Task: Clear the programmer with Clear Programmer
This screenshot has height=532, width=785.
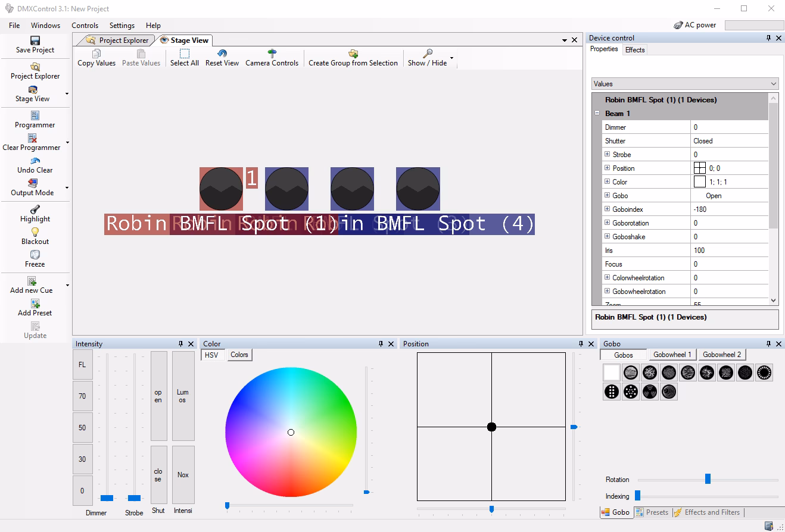Action: tap(32, 142)
